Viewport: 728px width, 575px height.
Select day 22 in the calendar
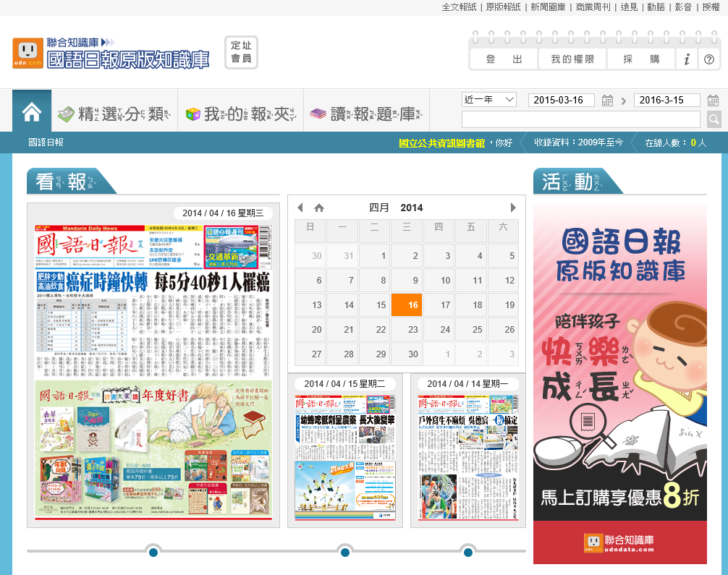pyautogui.click(x=374, y=330)
